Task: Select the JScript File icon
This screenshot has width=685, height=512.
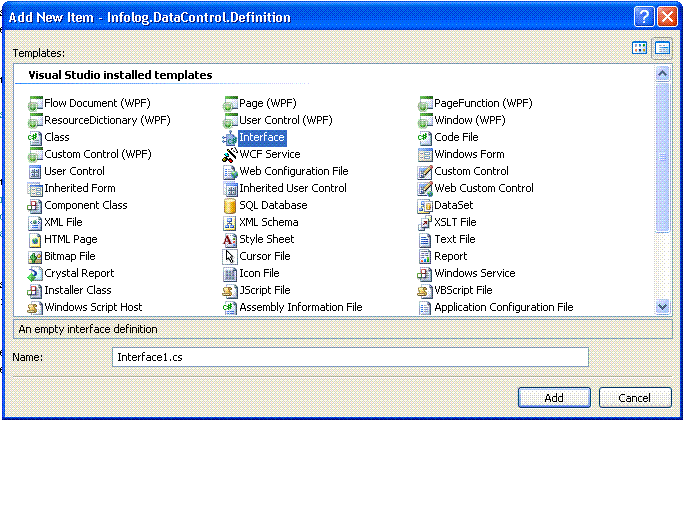Action: click(230, 291)
